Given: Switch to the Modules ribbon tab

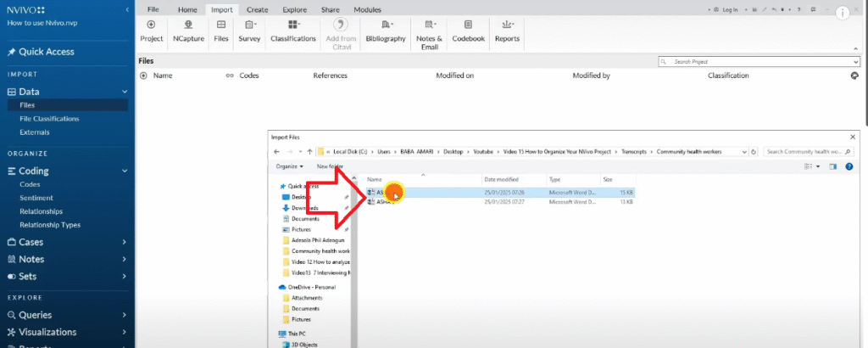Looking at the screenshot, I should [368, 10].
